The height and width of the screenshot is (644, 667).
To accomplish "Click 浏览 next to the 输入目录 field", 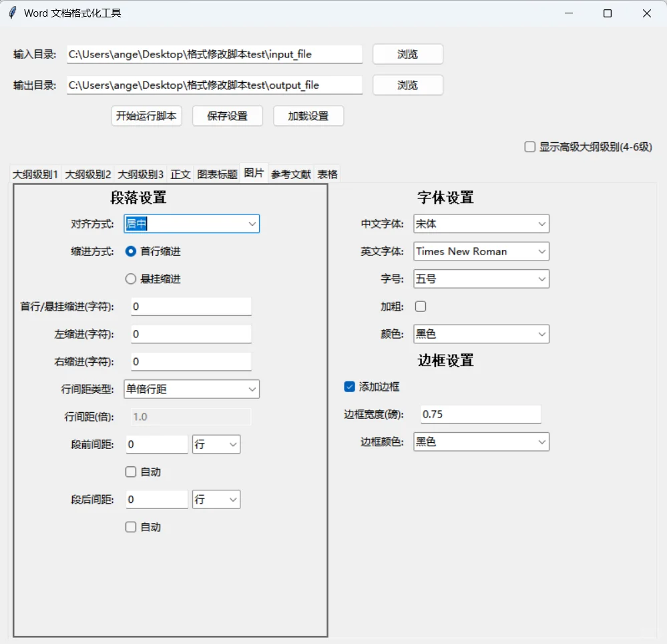I will 407,54.
